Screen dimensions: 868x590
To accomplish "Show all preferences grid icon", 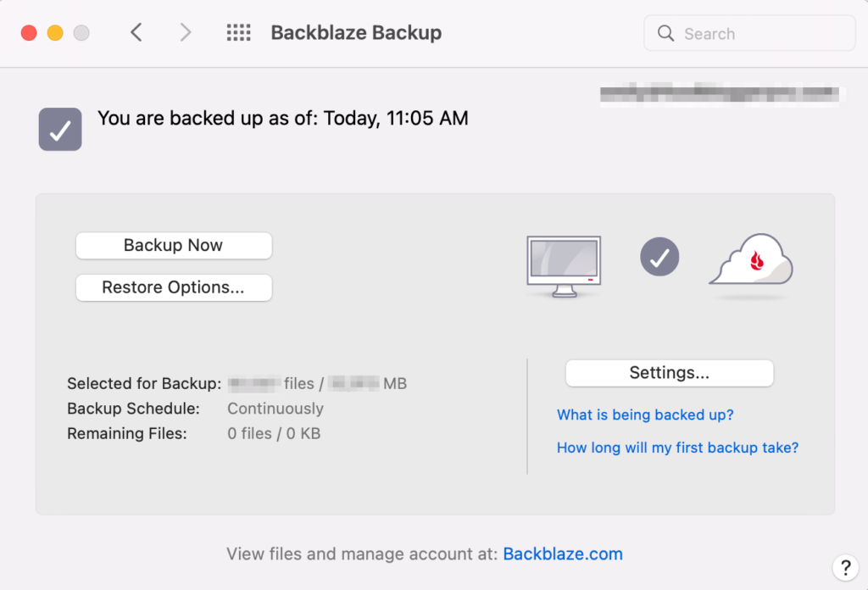I will pyautogui.click(x=238, y=33).
